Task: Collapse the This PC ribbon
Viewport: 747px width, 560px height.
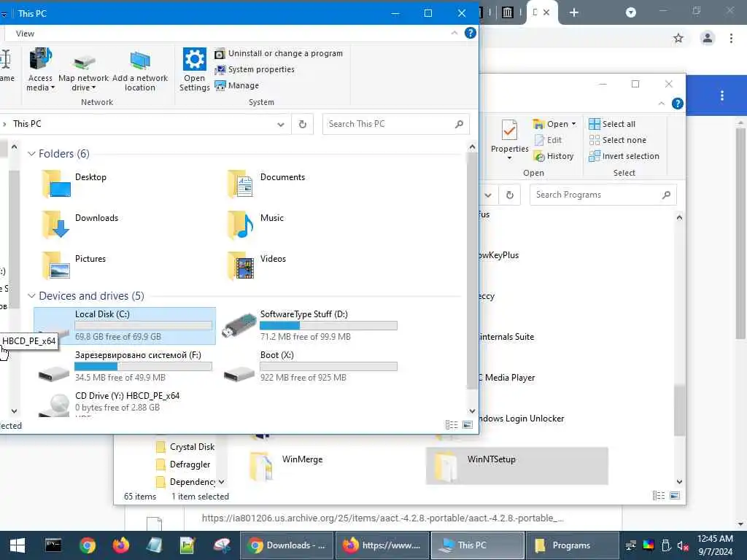Action: click(454, 33)
